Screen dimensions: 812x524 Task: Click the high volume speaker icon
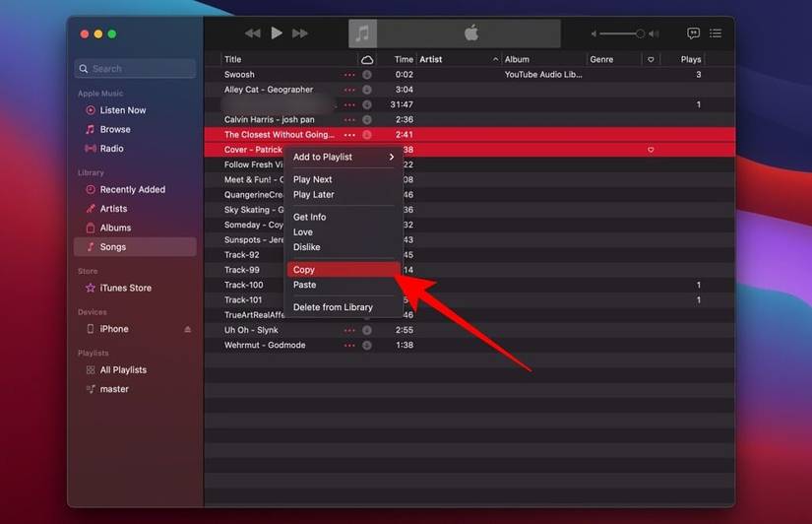click(655, 33)
